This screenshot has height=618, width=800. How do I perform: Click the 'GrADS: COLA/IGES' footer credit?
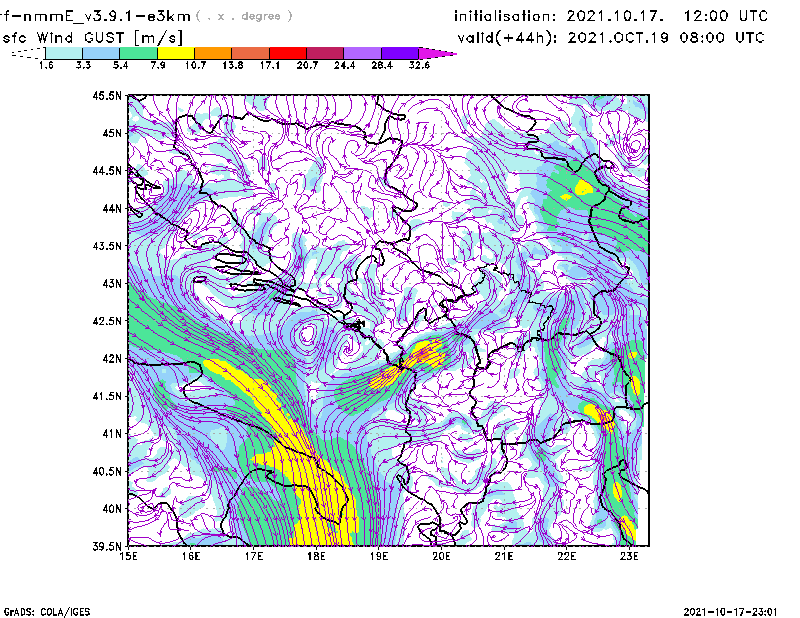47,612
